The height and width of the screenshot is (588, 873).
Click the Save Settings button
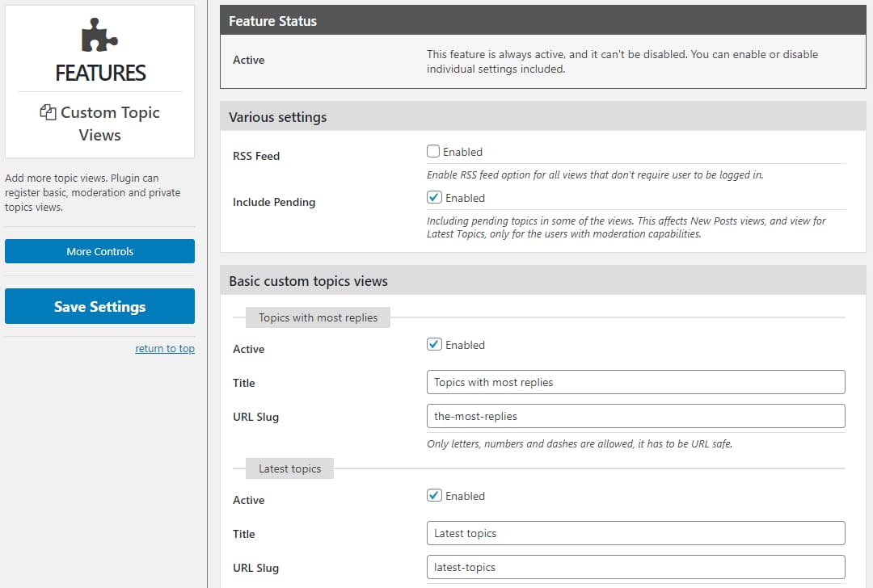(99, 306)
